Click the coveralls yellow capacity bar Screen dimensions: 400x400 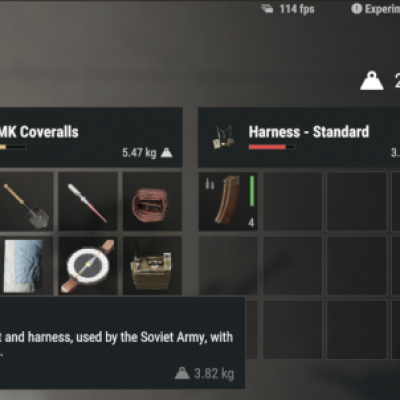pos(13,147)
